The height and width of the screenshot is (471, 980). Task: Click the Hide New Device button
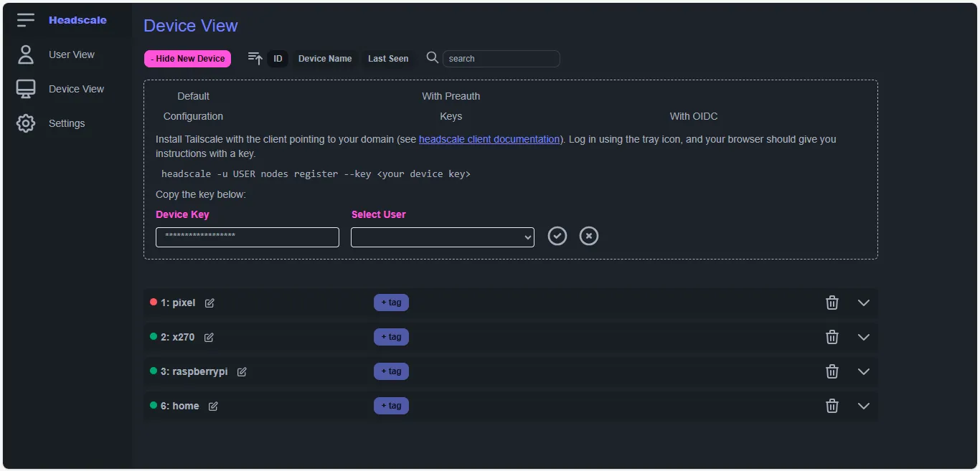[x=187, y=59]
